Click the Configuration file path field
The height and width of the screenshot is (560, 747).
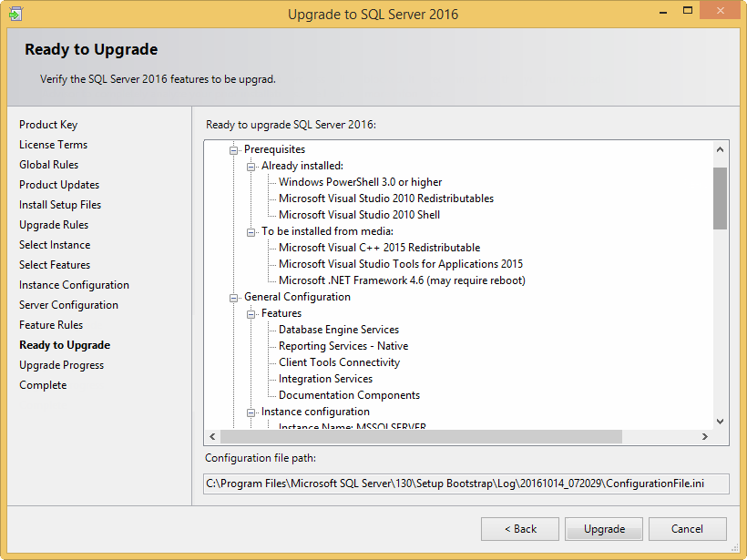(x=466, y=484)
